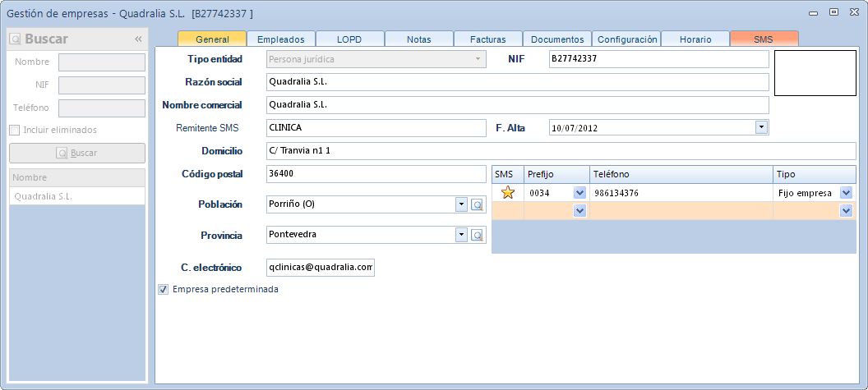This screenshot has width=868, height=390.
Task: Toggle Incluir eliminados checkbox
Action: 15,130
